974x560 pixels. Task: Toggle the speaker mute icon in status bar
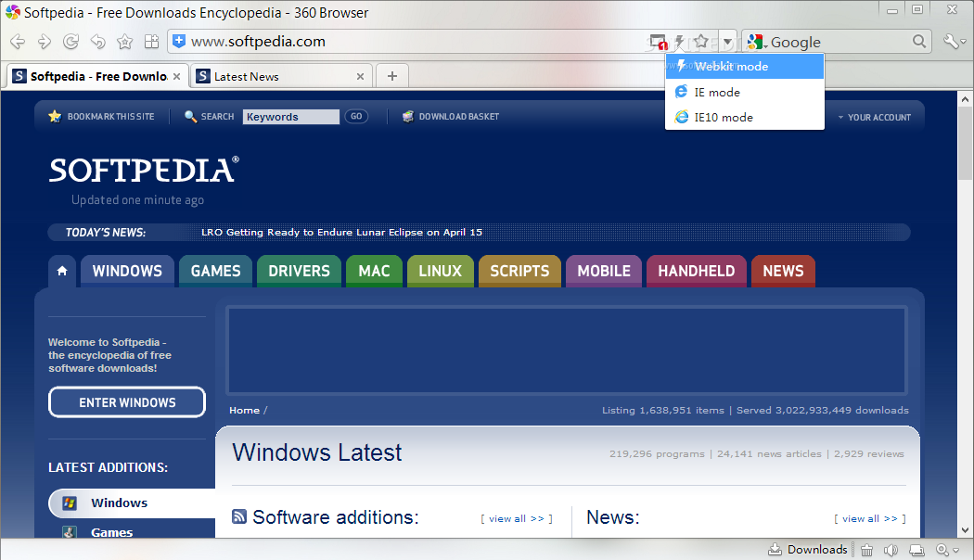pos(891,550)
